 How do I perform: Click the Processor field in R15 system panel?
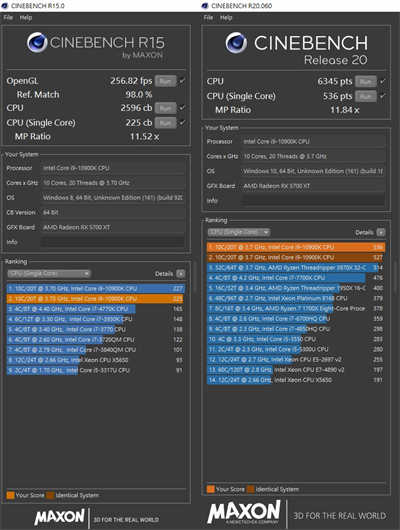pyautogui.click(x=113, y=168)
